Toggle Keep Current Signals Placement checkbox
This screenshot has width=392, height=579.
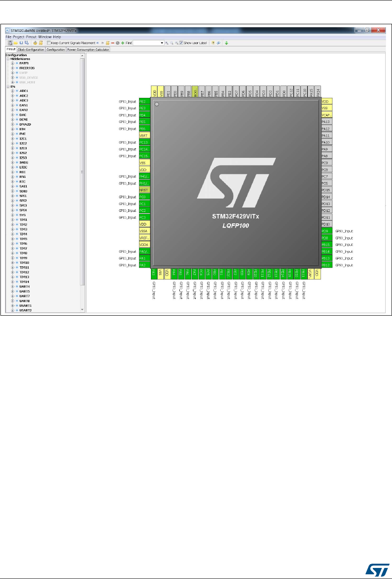pos(49,43)
